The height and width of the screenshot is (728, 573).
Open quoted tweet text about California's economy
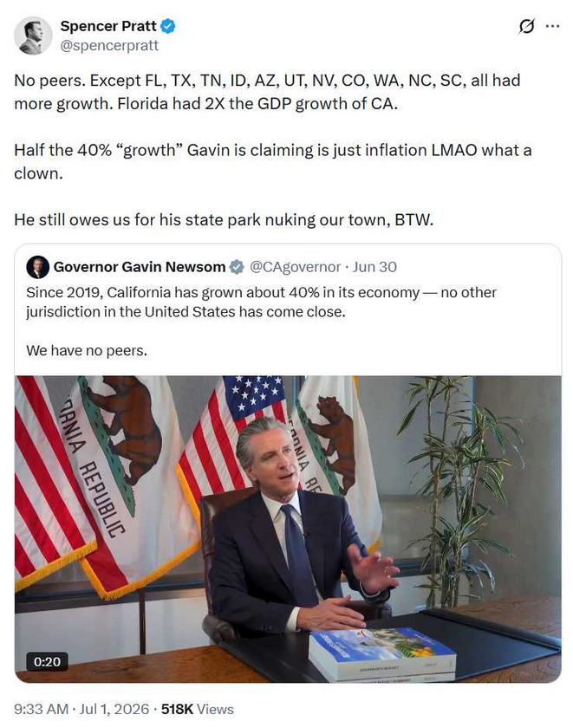click(261, 302)
